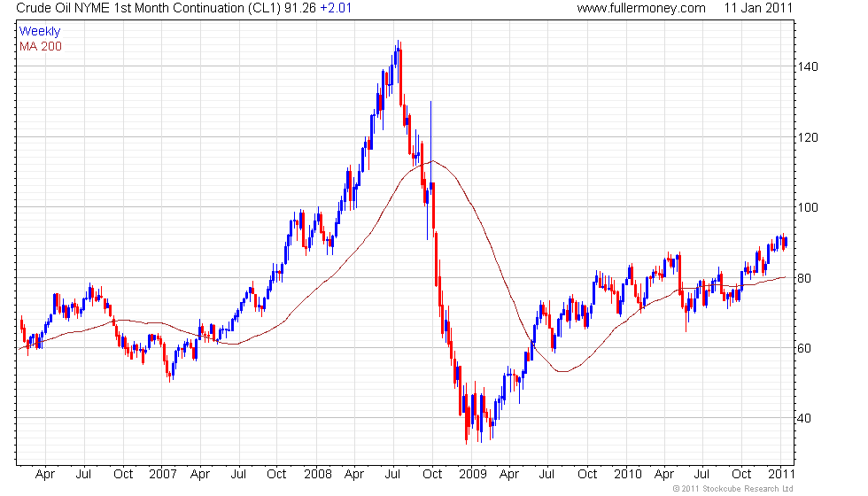Viewport: 868px width, 496px height.
Task: Click the 2011 year label on time axis
Action: [781, 475]
